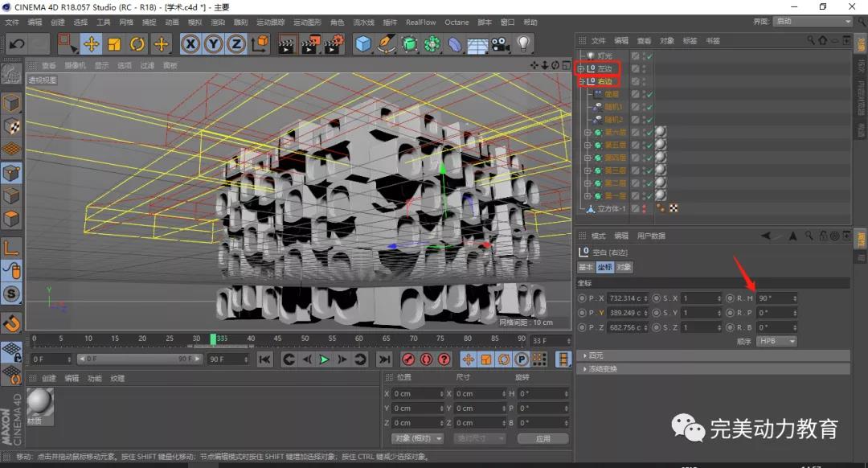Viewport: 868px width, 468px height.
Task: Open the 运动图形 menu
Action: (x=305, y=23)
